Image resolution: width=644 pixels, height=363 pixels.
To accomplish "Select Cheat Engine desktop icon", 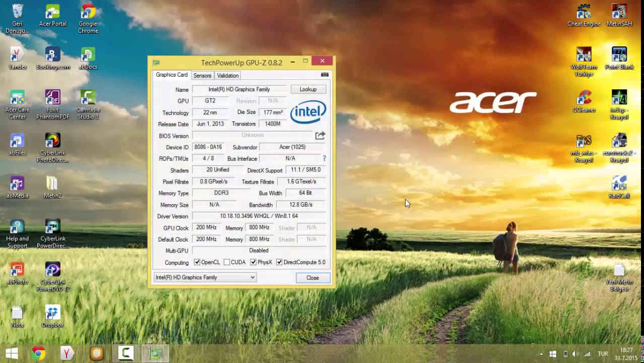I will pyautogui.click(x=584, y=16).
